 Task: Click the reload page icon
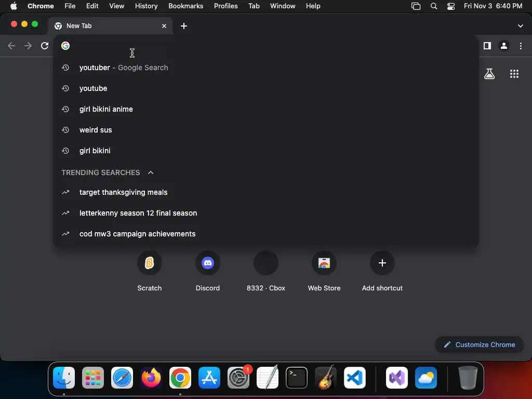[45, 46]
